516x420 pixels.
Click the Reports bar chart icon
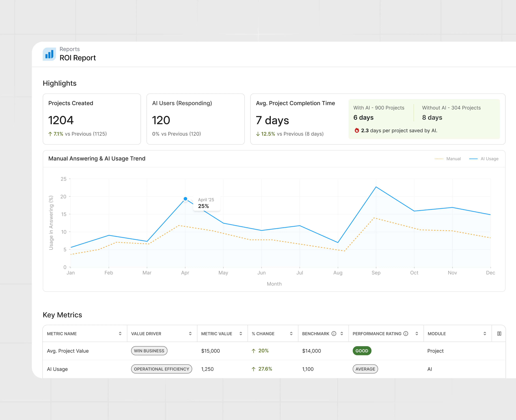click(x=49, y=54)
